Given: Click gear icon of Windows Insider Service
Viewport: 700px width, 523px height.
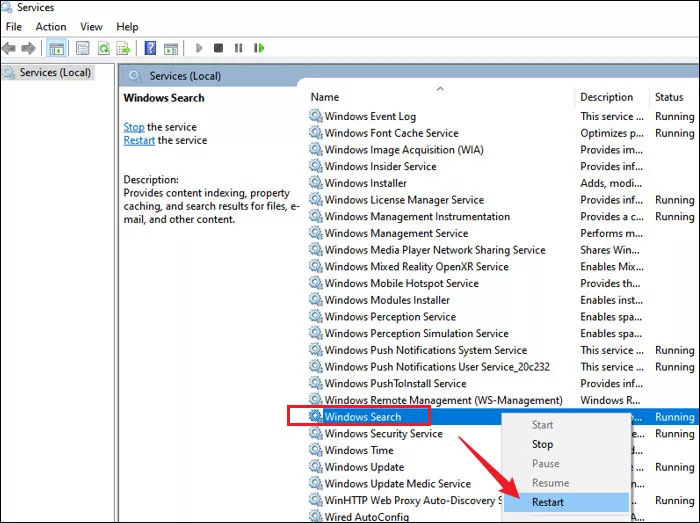Looking at the screenshot, I should point(316,166).
